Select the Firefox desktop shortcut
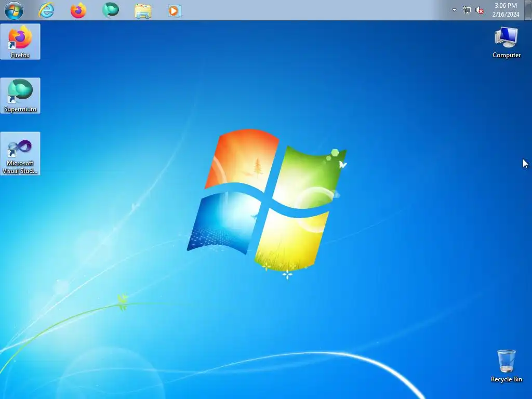Screen dimensions: 532x399 pos(20,42)
